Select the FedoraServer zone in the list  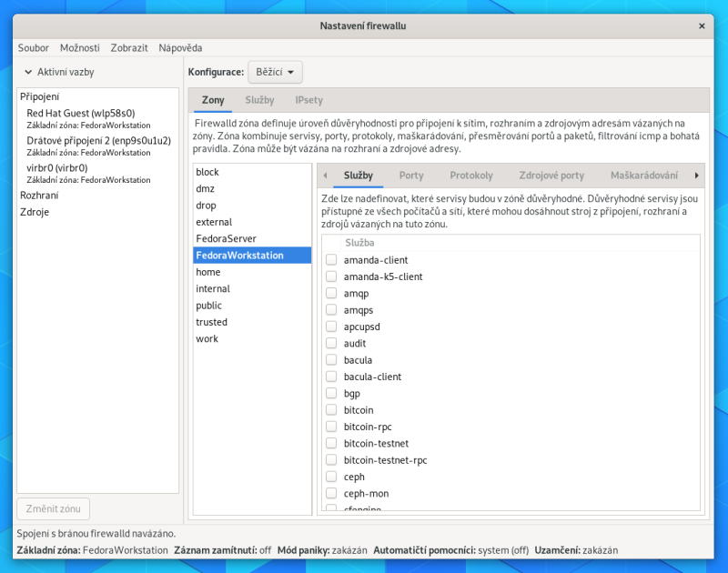coord(225,238)
